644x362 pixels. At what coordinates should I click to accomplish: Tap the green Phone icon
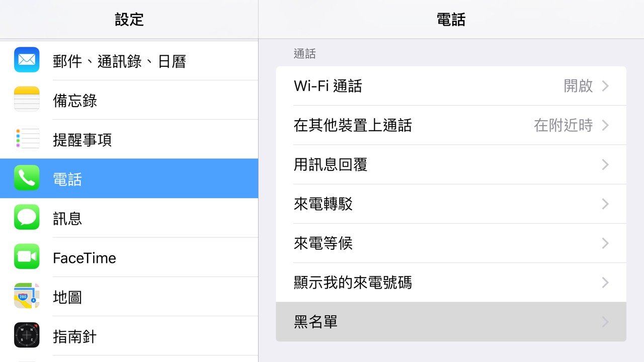27,178
